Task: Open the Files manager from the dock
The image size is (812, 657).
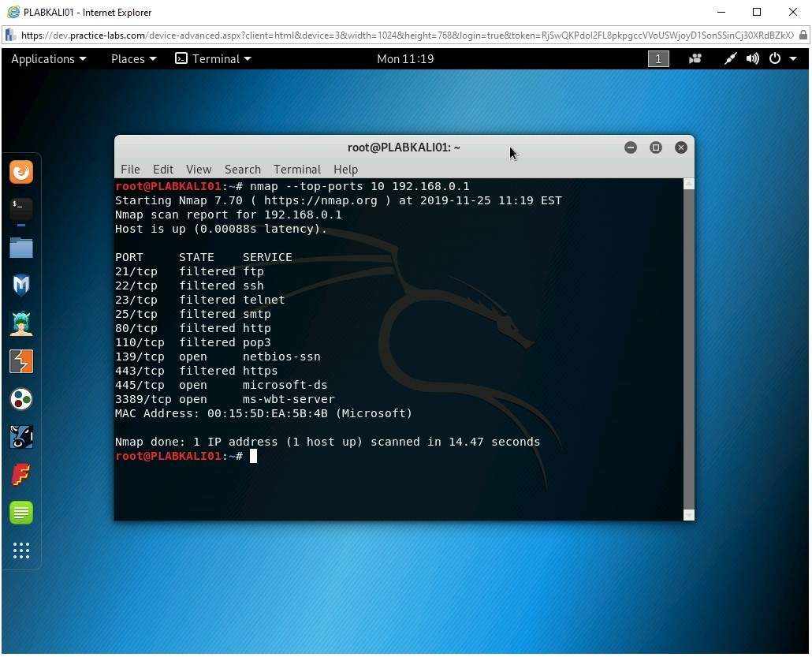Action: click(21, 247)
